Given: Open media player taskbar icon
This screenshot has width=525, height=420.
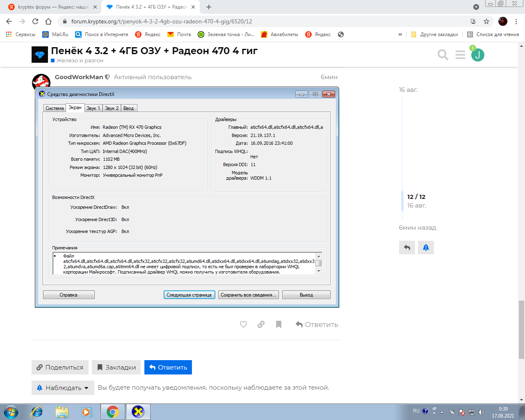Looking at the screenshot, I should click(87, 412).
